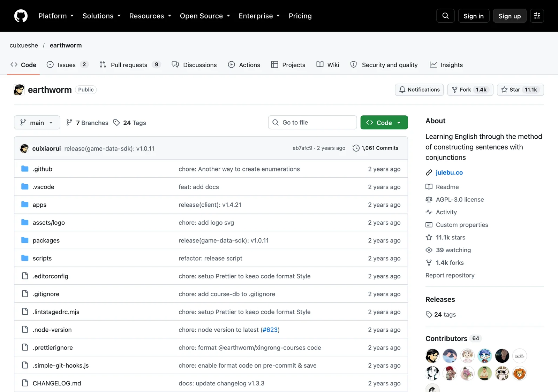Open the julebu.co website link

click(x=449, y=172)
